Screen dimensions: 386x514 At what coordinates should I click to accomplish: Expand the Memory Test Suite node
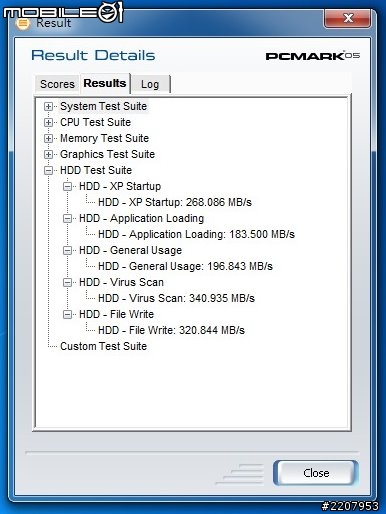tap(48, 139)
